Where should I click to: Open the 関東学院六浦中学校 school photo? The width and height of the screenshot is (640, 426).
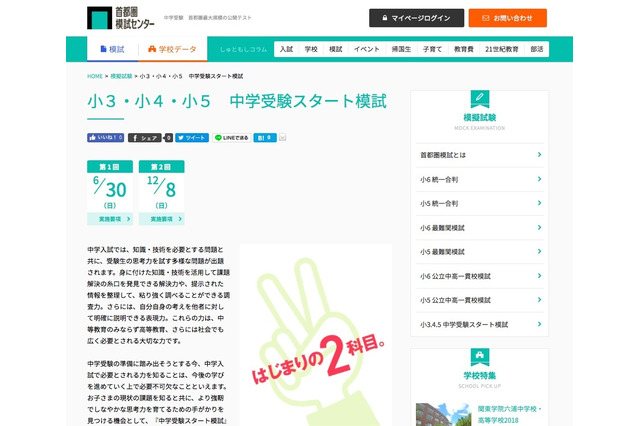pos(443,415)
